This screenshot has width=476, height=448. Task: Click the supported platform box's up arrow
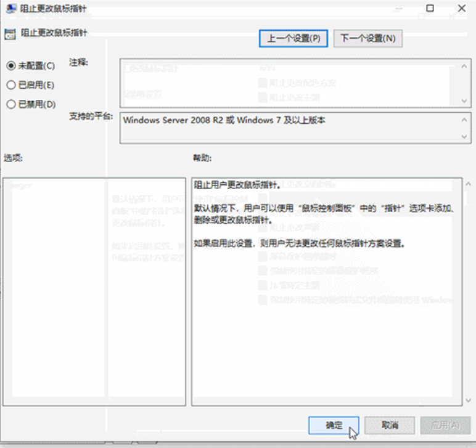pyautogui.click(x=464, y=120)
